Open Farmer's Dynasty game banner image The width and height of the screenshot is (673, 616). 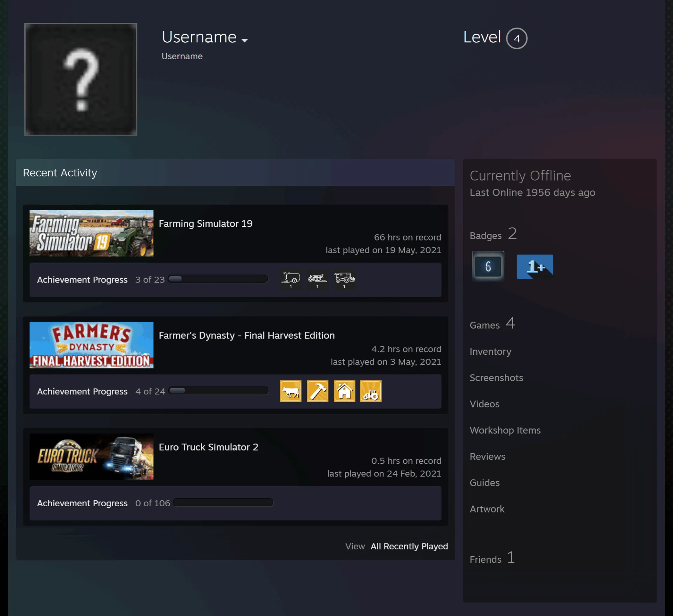tap(91, 345)
